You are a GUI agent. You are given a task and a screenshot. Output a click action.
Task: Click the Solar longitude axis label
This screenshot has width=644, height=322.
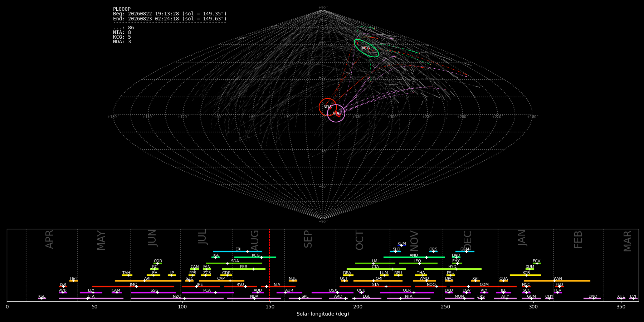click(323, 314)
